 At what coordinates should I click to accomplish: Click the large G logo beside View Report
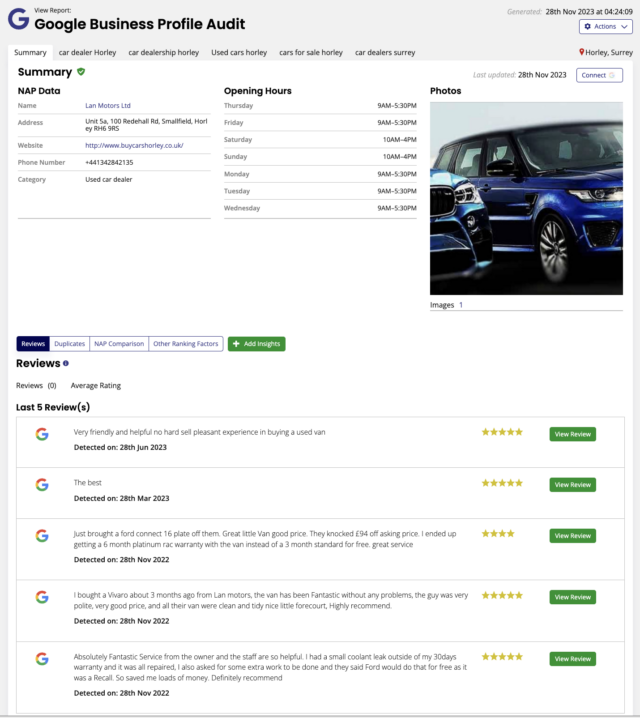click(x=18, y=19)
